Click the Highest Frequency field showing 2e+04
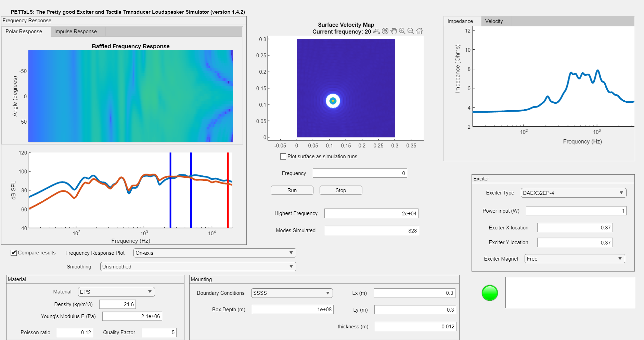 371,213
